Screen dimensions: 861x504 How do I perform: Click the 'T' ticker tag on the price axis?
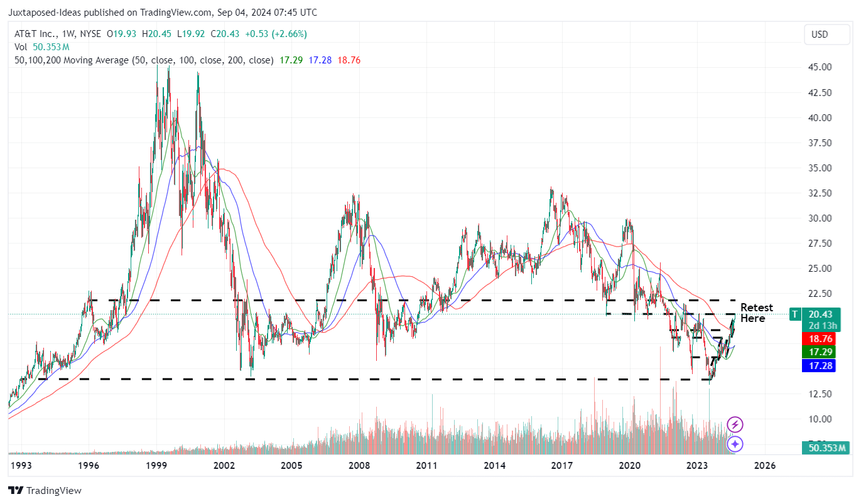(x=795, y=314)
